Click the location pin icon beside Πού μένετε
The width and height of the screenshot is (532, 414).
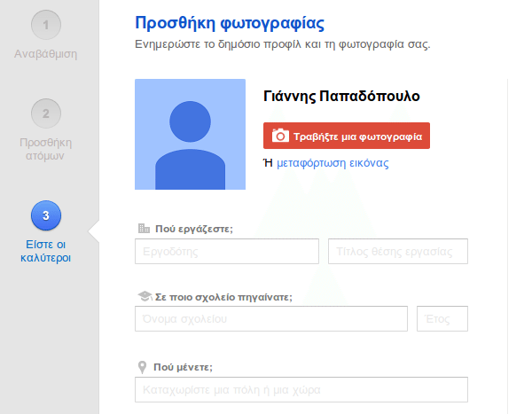pyautogui.click(x=143, y=367)
